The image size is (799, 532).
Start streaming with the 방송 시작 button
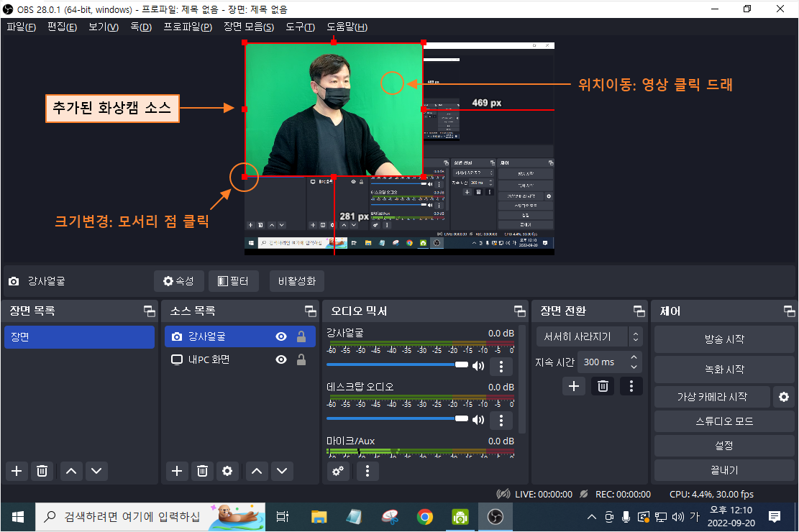(x=723, y=339)
